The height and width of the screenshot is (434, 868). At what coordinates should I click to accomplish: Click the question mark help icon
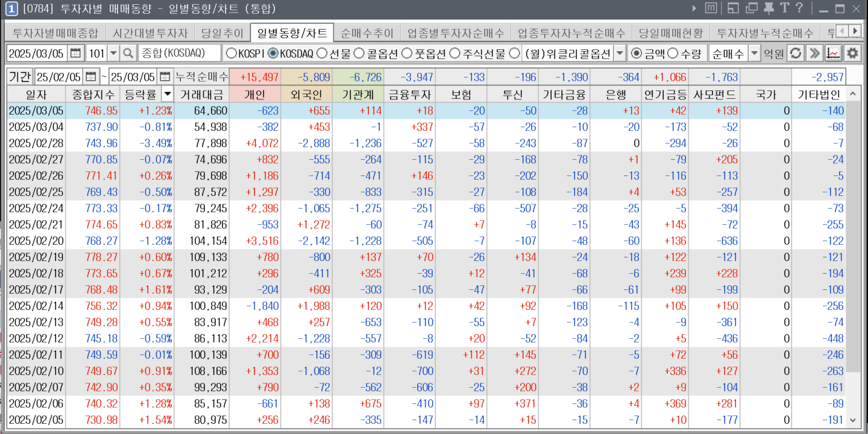(799, 8)
